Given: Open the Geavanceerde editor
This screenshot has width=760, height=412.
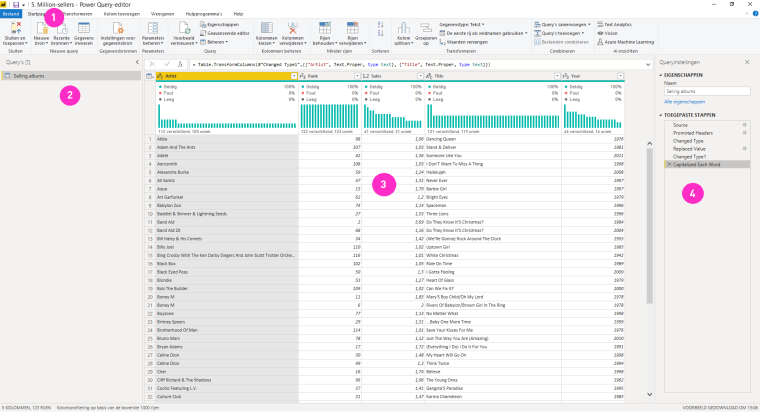Looking at the screenshot, I should 225,33.
